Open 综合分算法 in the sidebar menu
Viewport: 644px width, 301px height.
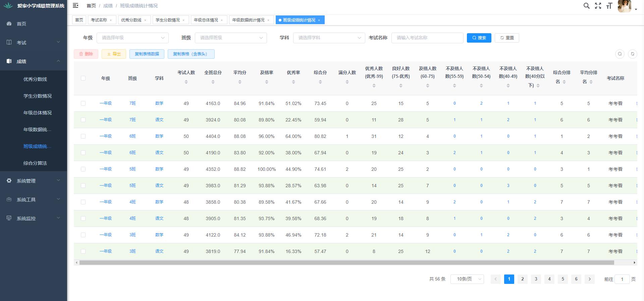click(35, 163)
